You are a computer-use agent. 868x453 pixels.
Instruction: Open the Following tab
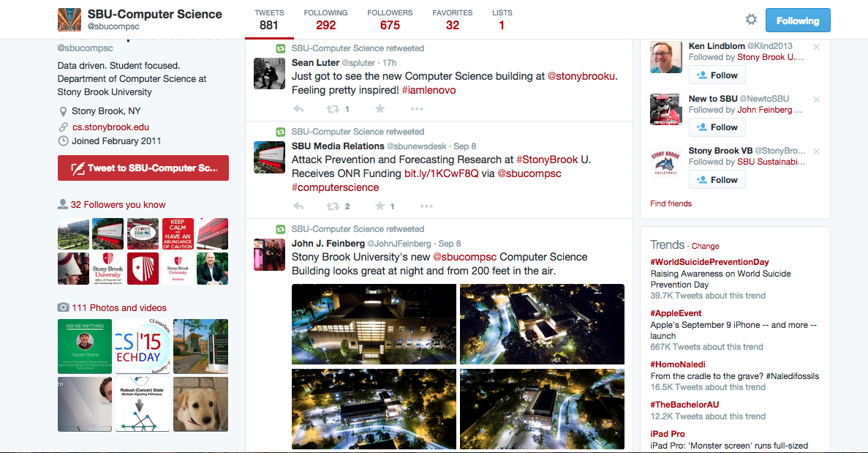325,20
